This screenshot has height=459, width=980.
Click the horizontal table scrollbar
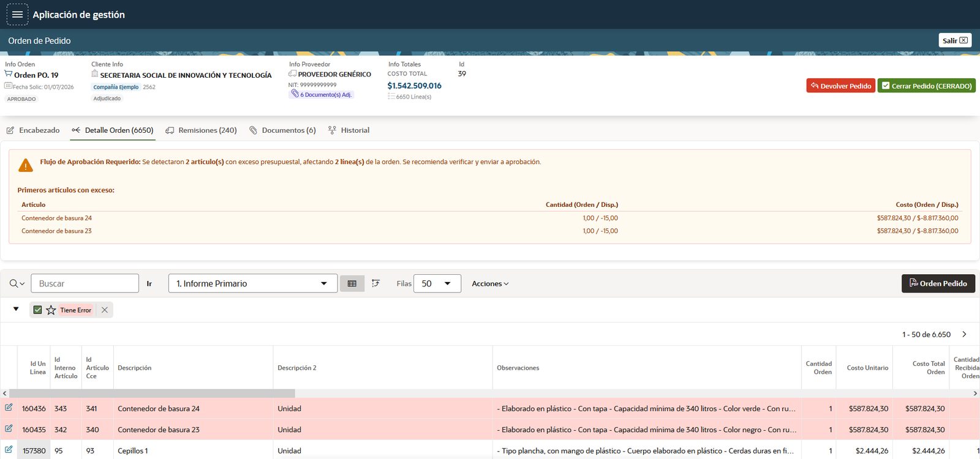click(x=152, y=394)
